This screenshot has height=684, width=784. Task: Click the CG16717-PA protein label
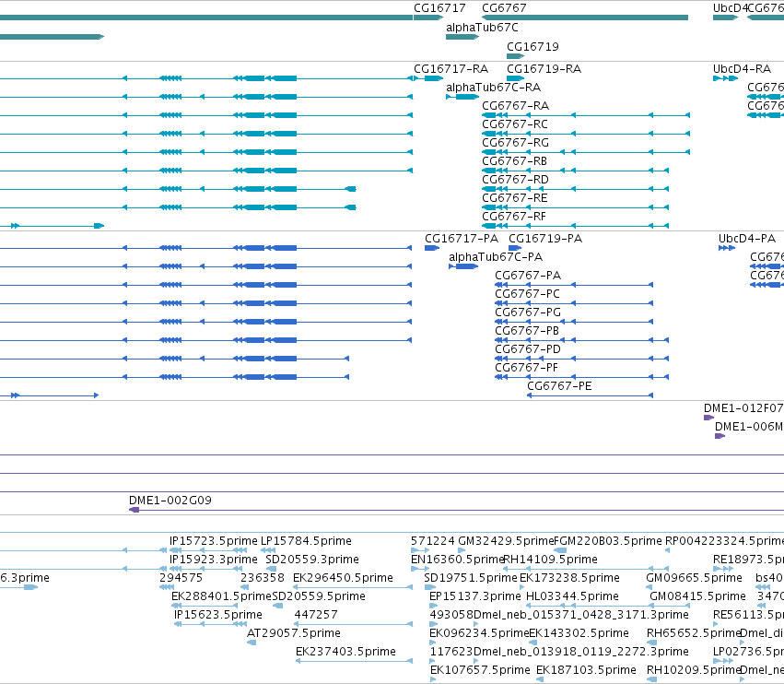(x=462, y=238)
